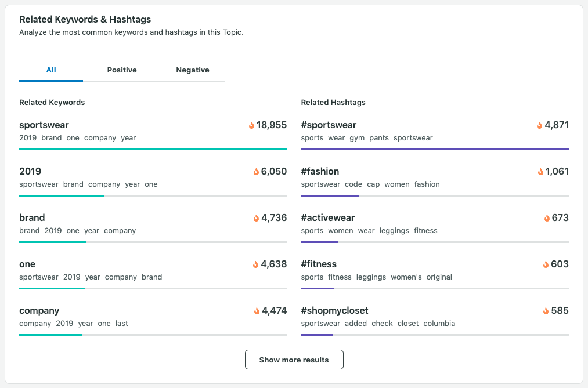The height and width of the screenshot is (388, 588).
Task: Click the flame icon beside 1,061
Action: point(540,172)
